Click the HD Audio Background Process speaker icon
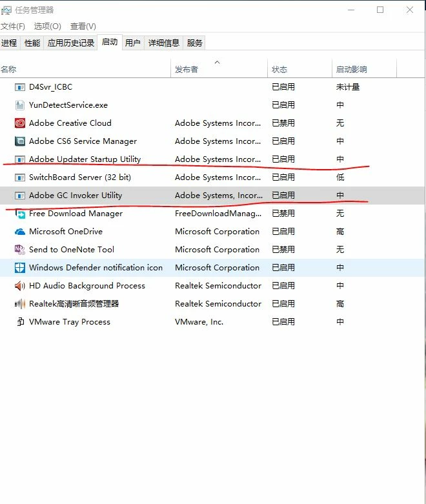 (x=20, y=286)
